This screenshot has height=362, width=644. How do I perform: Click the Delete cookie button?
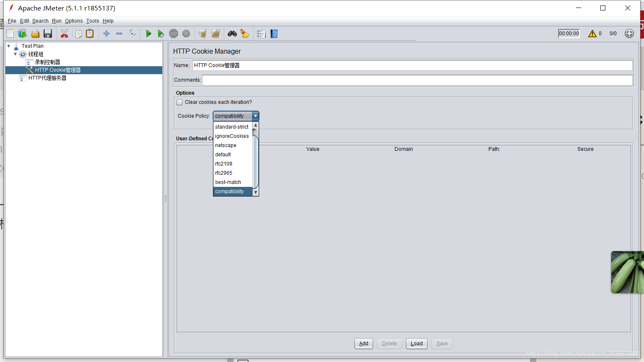[x=390, y=344]
